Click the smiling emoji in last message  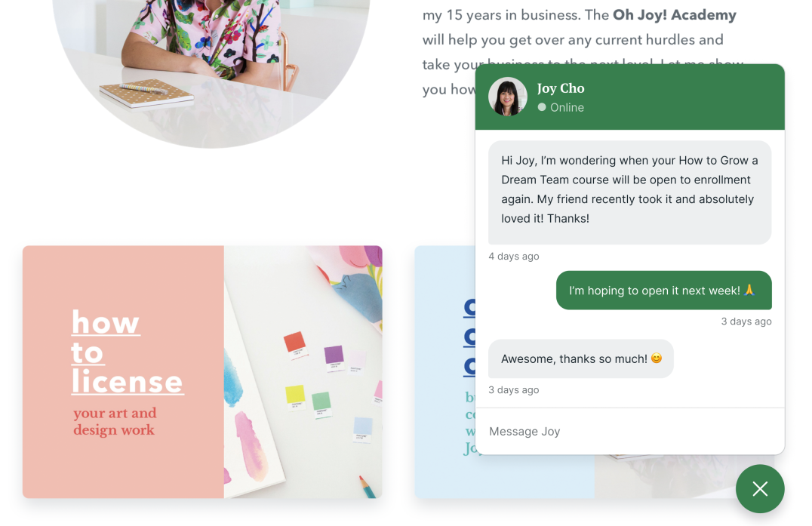656,358
